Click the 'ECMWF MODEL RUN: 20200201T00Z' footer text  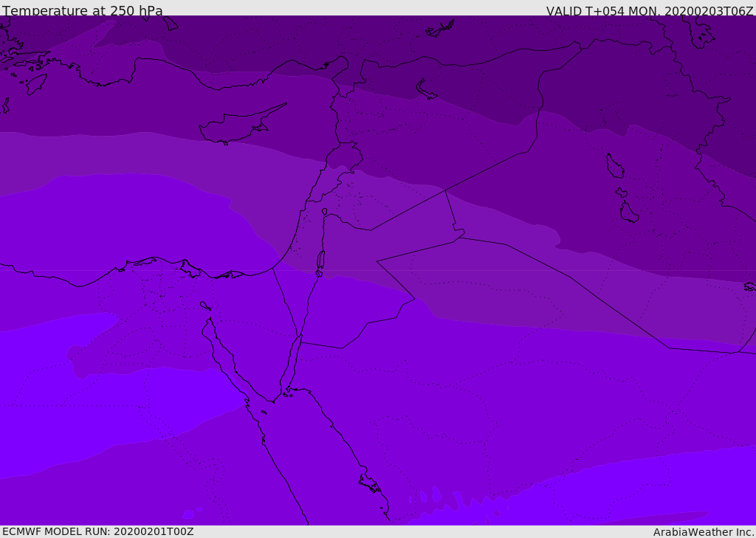98,531
